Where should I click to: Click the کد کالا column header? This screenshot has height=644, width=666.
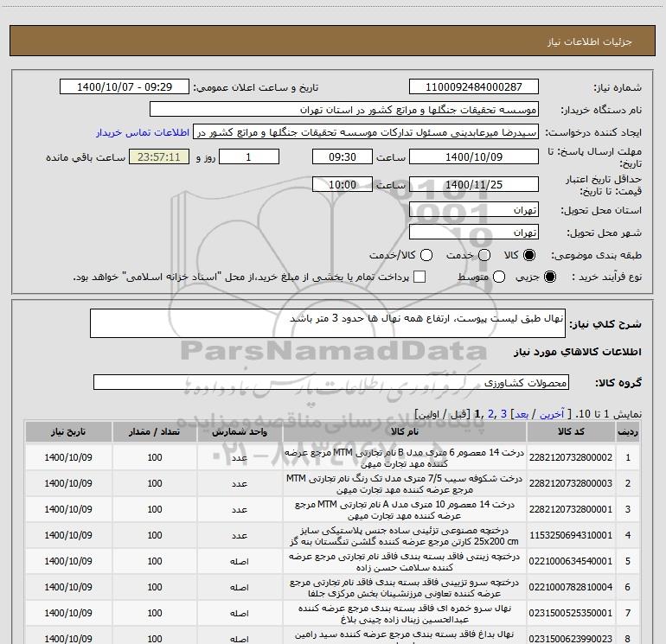571,431
